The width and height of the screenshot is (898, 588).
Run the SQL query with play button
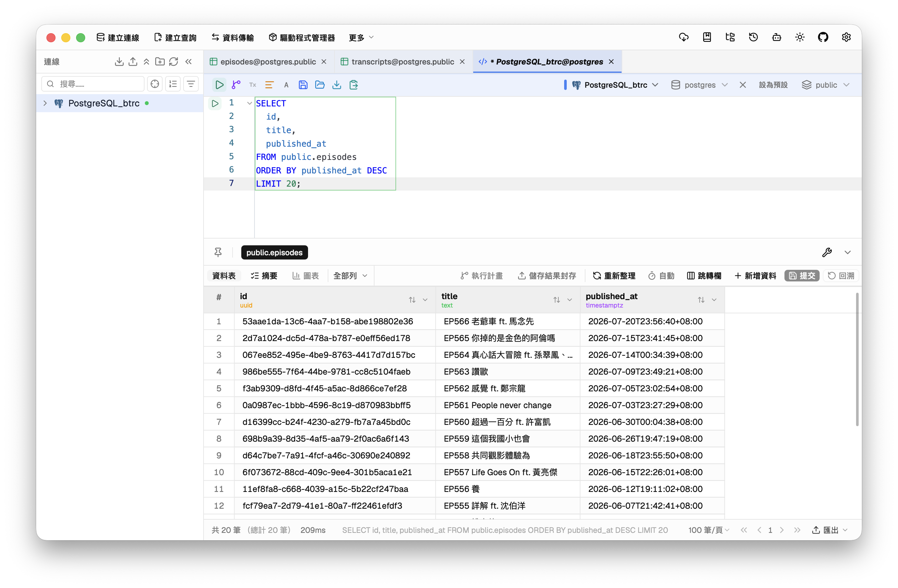click(219, 85)
